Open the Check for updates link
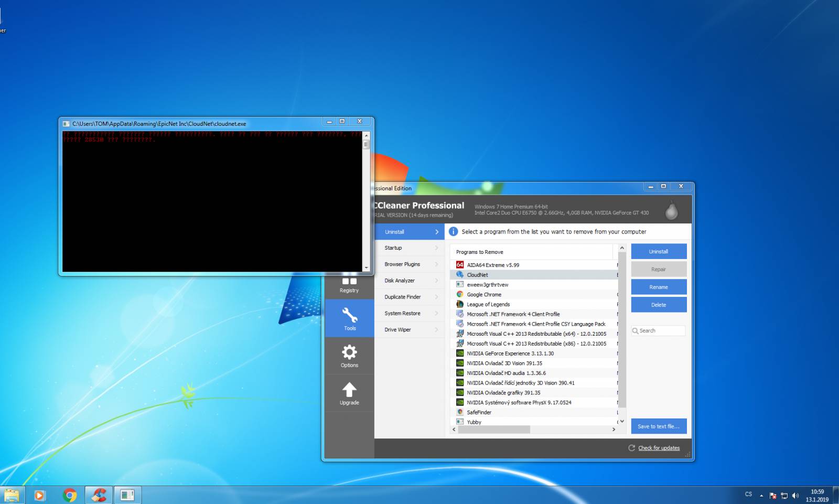The height and width of the screenshot is (504, 839). [659, 448]
